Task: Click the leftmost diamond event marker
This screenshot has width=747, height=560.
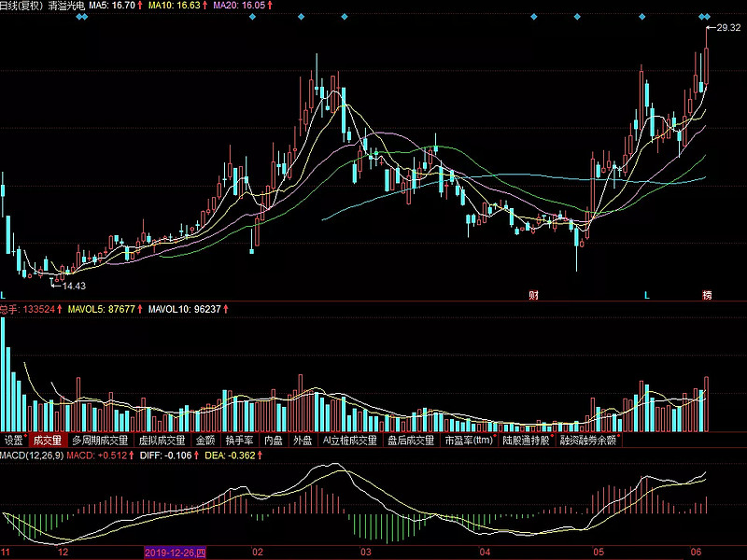Action: pyautogui.click(x=79, y=17)
